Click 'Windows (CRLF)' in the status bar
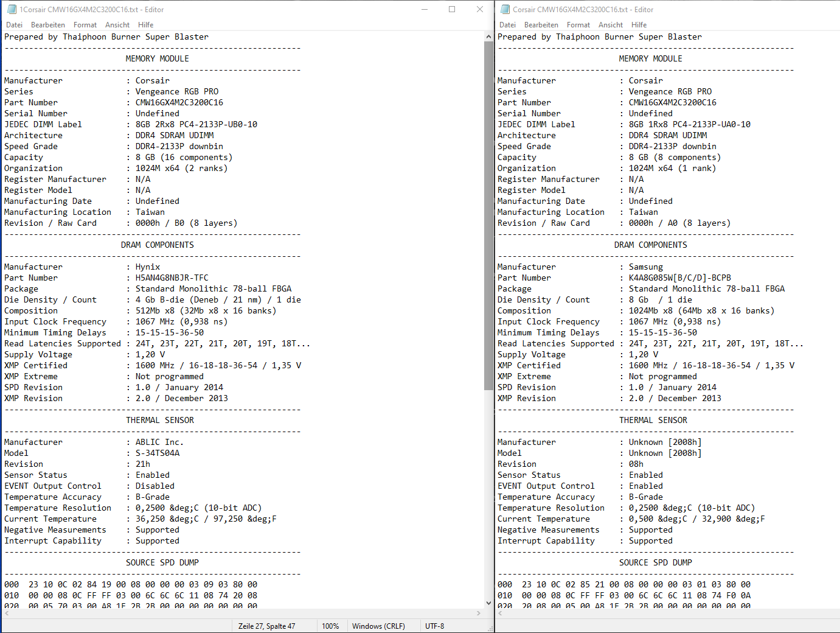Screen dimensions: 840x633 [x=378, y=626]
